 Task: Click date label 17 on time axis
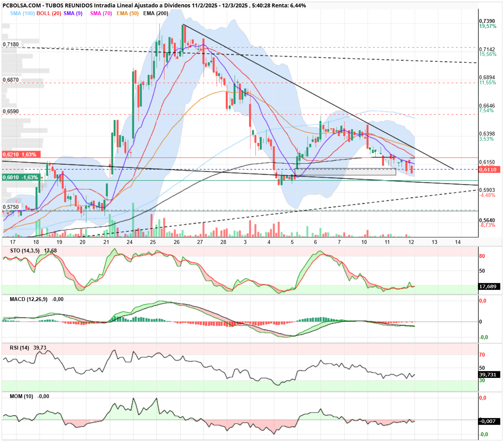13,242
